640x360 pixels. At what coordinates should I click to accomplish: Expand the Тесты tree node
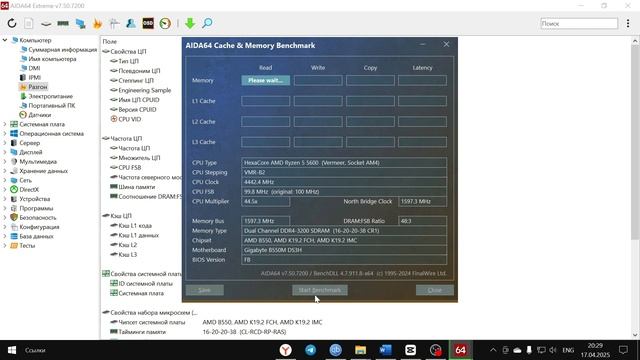click(5, 245)
